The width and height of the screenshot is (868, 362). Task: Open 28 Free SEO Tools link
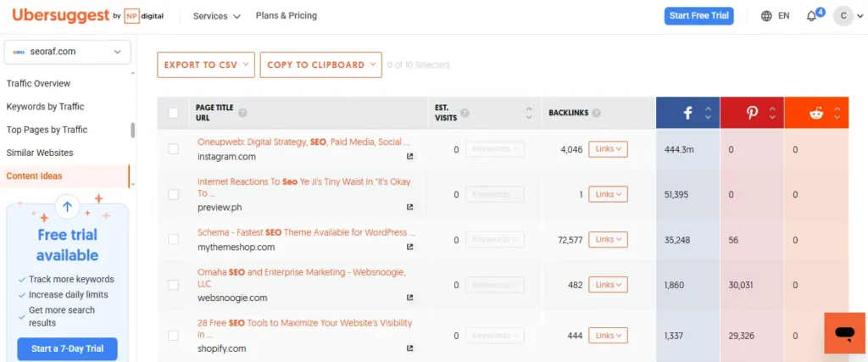point(304,329)
